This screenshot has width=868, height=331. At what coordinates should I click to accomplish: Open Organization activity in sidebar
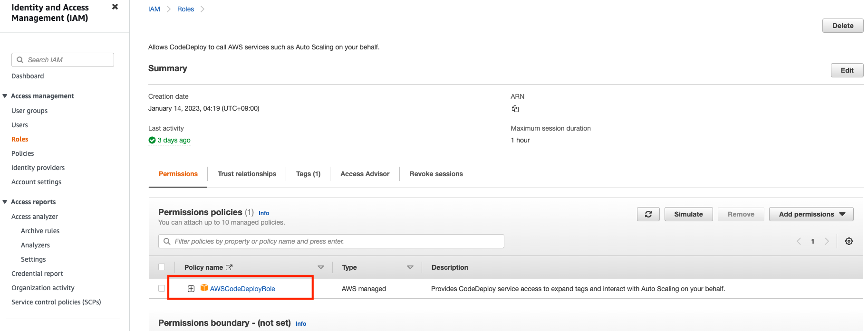(x=43, y=288)
